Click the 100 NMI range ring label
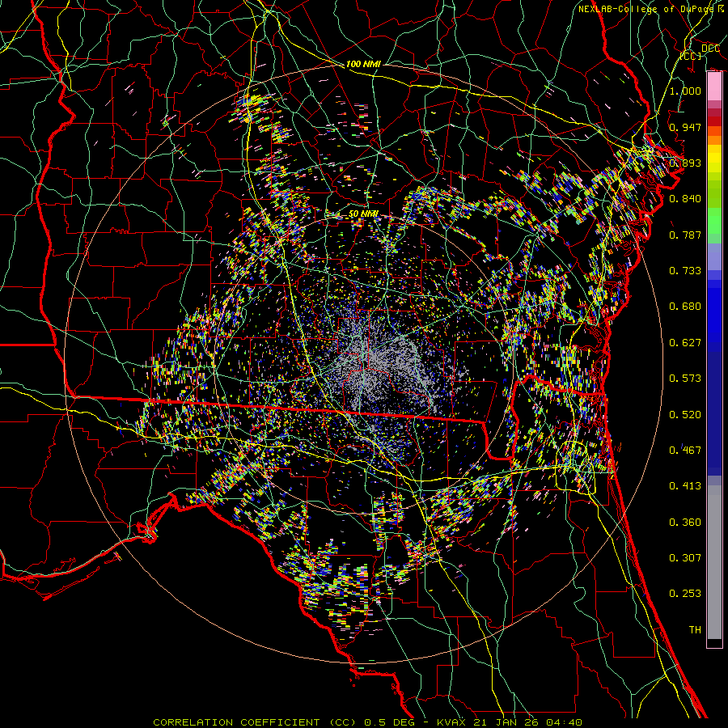The width and height of the screenshot is (728, 728). coord(363,64)
